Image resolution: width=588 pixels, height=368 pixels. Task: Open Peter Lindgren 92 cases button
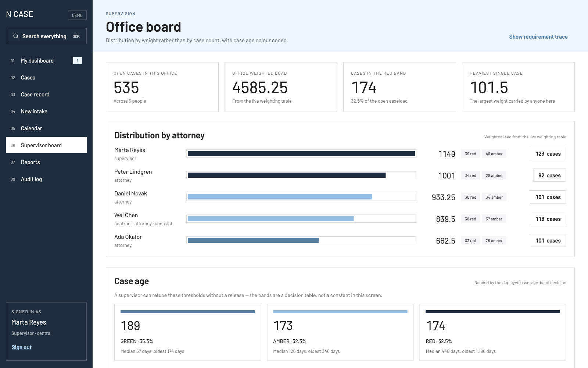pyautogui.click(x=549, y=176)
